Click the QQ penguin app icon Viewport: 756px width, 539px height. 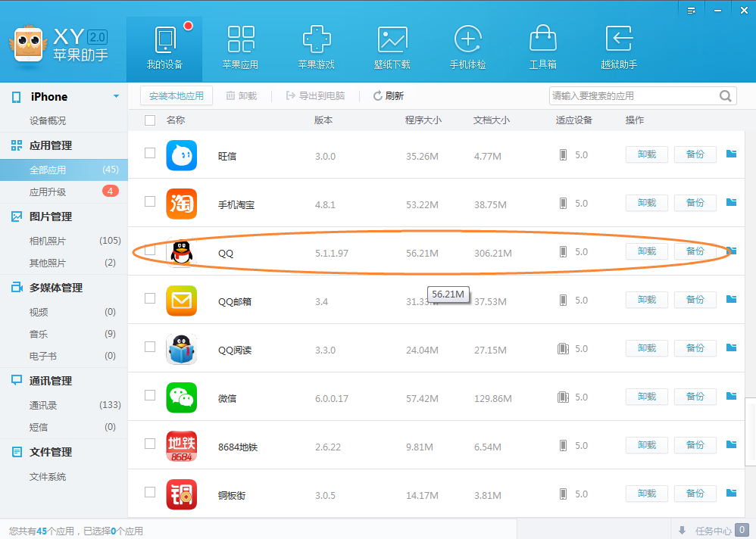point(182,252)
